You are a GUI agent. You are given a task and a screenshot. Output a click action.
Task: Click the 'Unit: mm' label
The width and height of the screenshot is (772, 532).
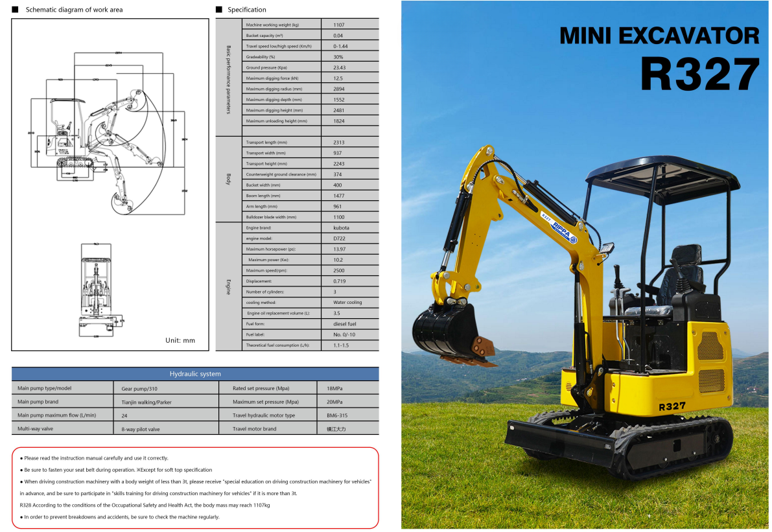pos(180,341)
